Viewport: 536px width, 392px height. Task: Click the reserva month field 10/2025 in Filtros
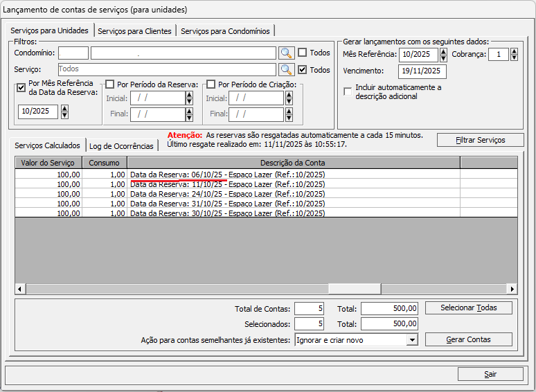[x=38, y=112]
